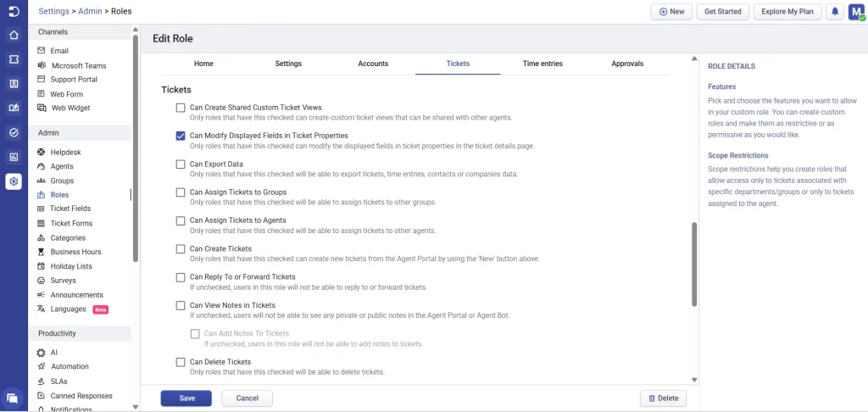
Task: Click the Delete role button
Action: tap(663, 398)
